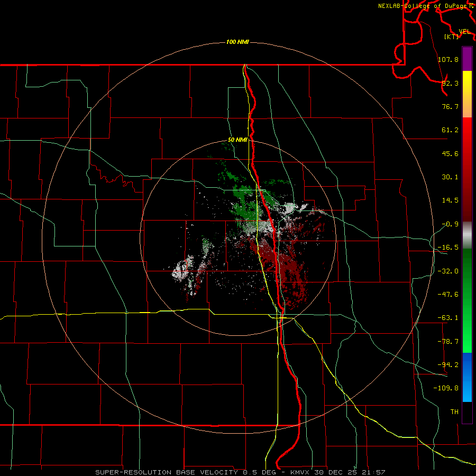Click the 107.8 velocity scale value
The height and width of the screenshot is (476, 476).
click(448, 59)
